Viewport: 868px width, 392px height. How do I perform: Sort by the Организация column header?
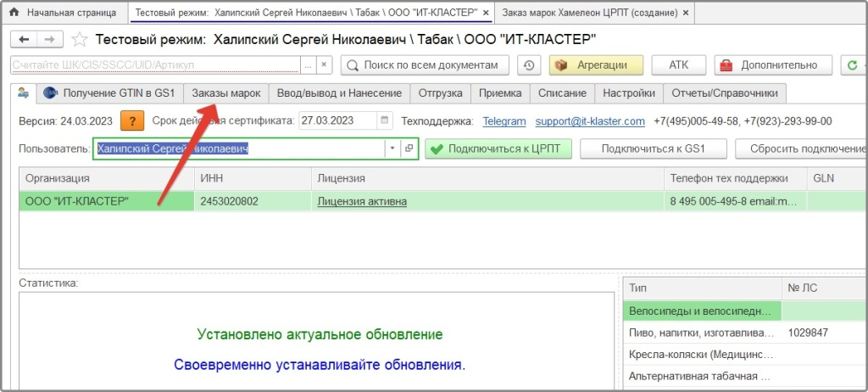coord(106,178)
